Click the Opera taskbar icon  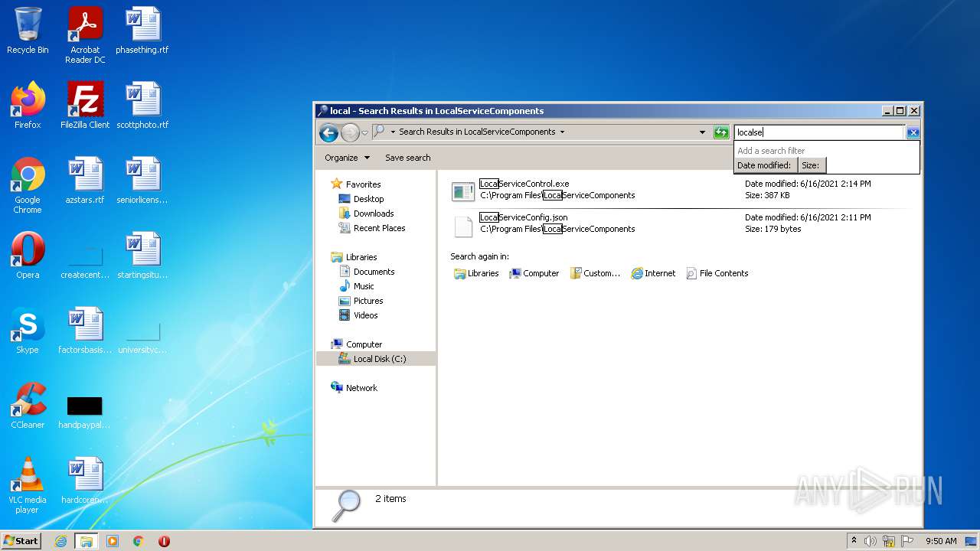[164, 541]
